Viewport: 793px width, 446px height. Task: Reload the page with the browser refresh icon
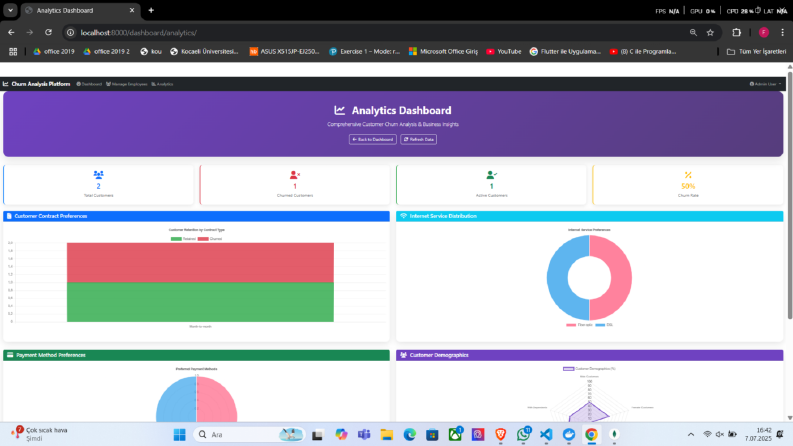49,32
